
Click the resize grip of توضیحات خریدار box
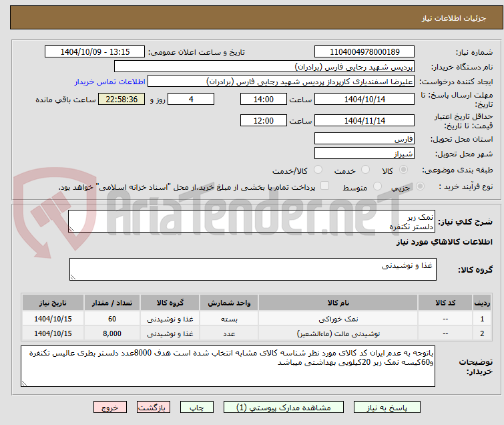pos(25,383)
